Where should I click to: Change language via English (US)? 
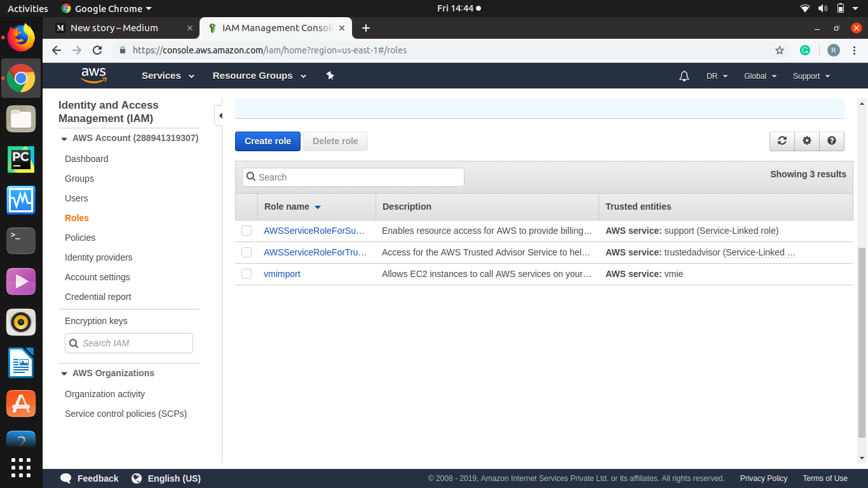166,478
